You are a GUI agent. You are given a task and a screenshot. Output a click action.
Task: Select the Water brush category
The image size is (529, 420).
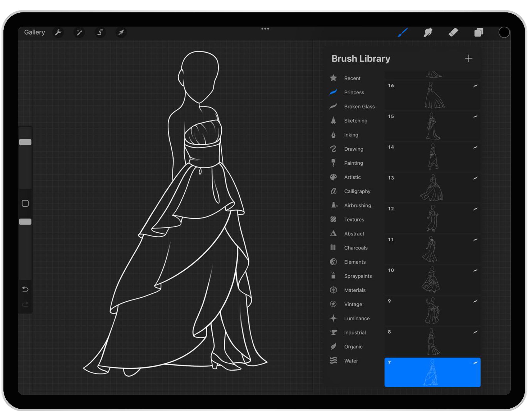coord(351,361)
